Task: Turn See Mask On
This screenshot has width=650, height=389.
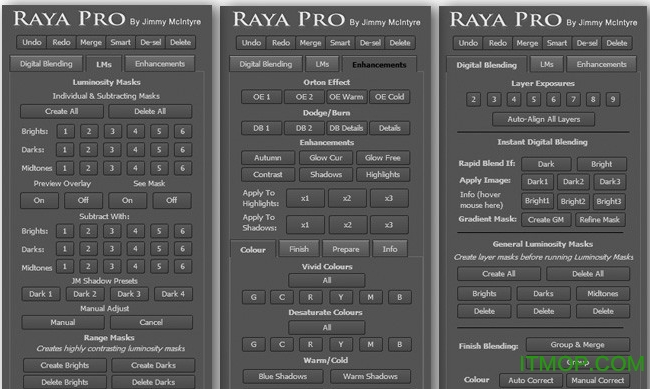Action: coord(127,200)
